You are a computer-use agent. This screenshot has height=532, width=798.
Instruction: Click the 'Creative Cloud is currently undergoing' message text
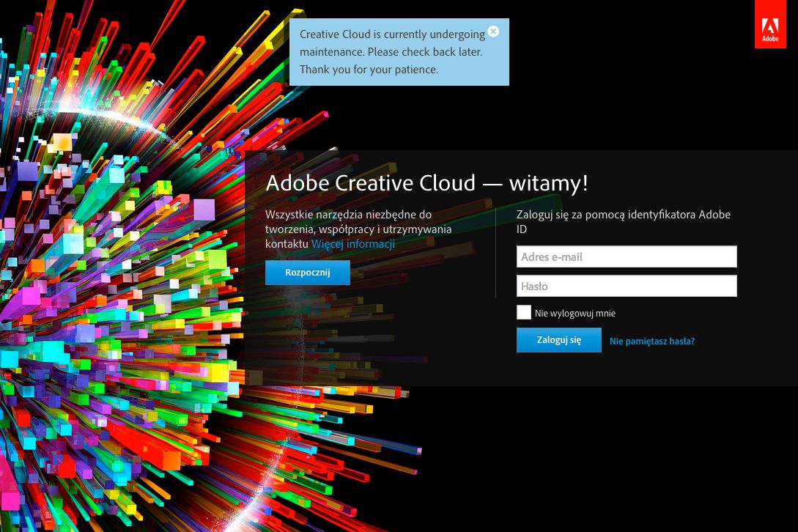[392, 34]
